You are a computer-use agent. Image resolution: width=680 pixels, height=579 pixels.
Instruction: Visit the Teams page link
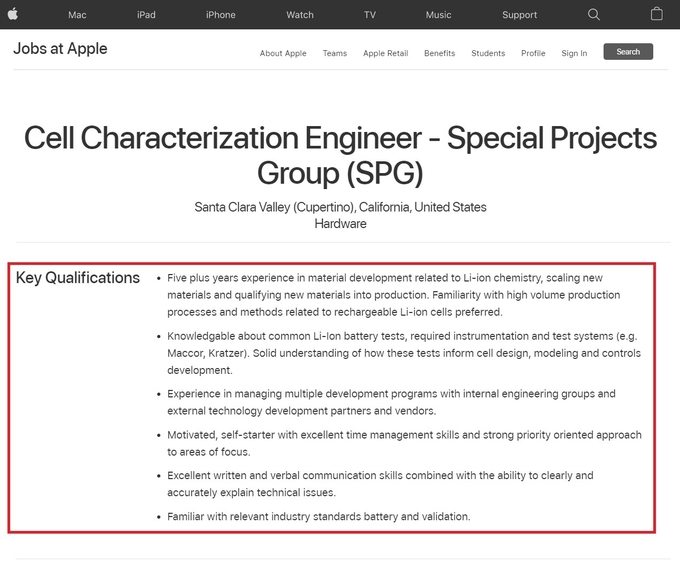[x=335, y=53]
